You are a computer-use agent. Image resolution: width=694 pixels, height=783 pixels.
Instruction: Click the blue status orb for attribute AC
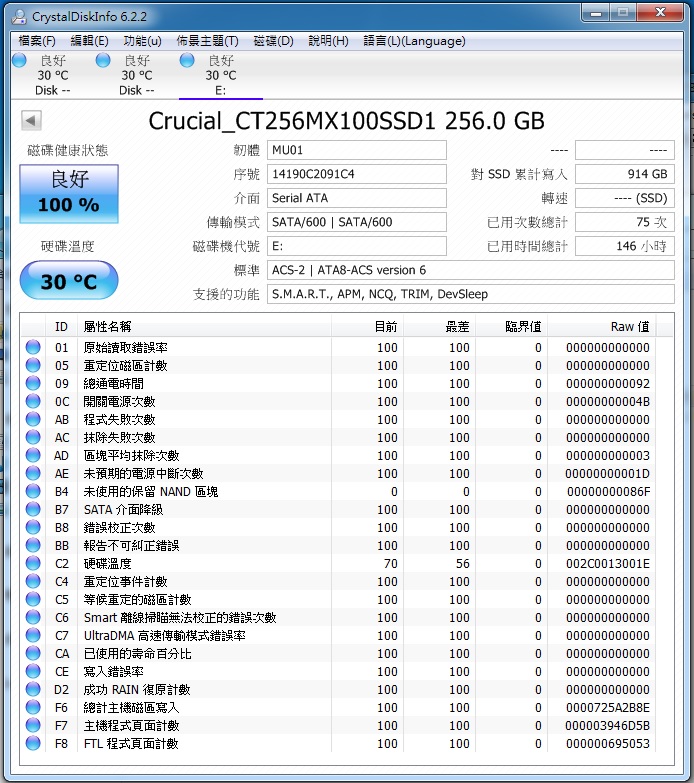33,437
